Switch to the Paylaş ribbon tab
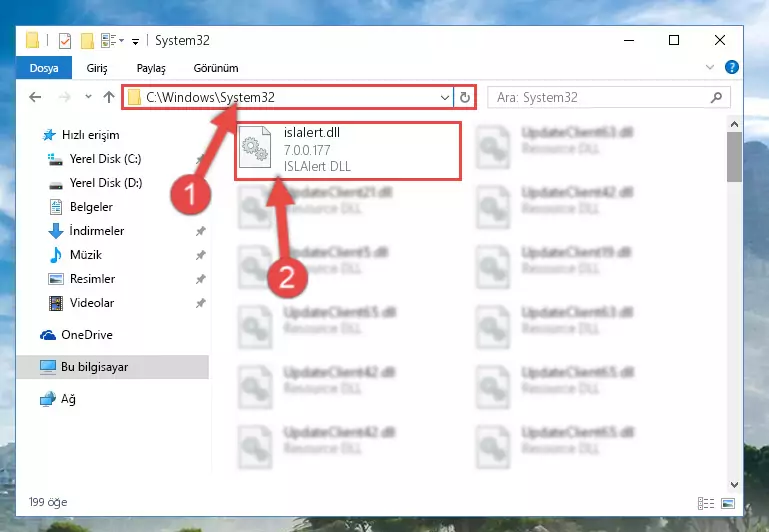The image size is (769, 532). click(151, 68)
